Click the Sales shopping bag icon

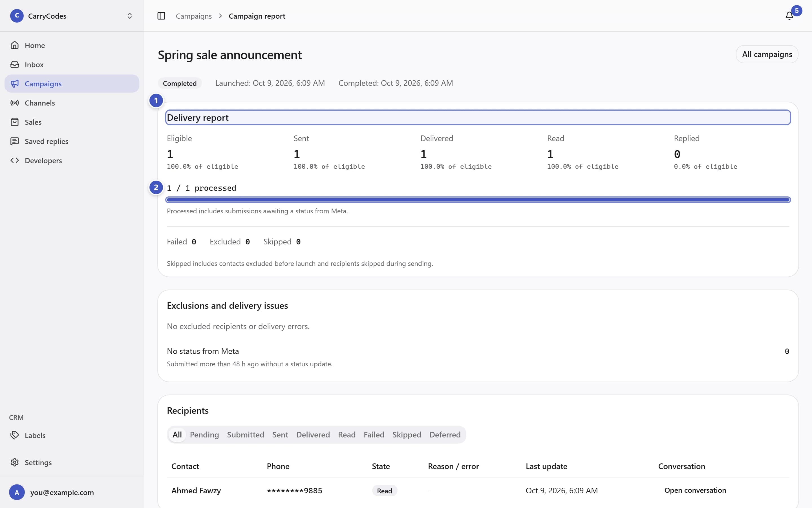tap(14, 122)
